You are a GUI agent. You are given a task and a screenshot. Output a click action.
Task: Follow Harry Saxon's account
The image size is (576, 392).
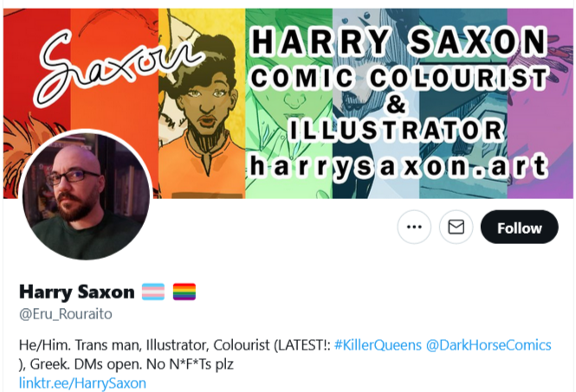click(x=520, y=227)
